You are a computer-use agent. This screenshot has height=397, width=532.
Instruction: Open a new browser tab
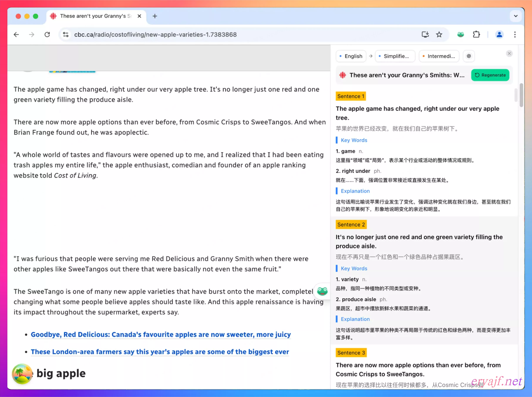(155, 16)
